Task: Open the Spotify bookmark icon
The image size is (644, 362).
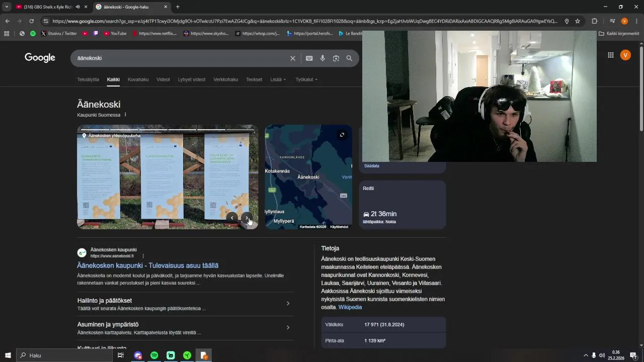Action: coord(33,34)
